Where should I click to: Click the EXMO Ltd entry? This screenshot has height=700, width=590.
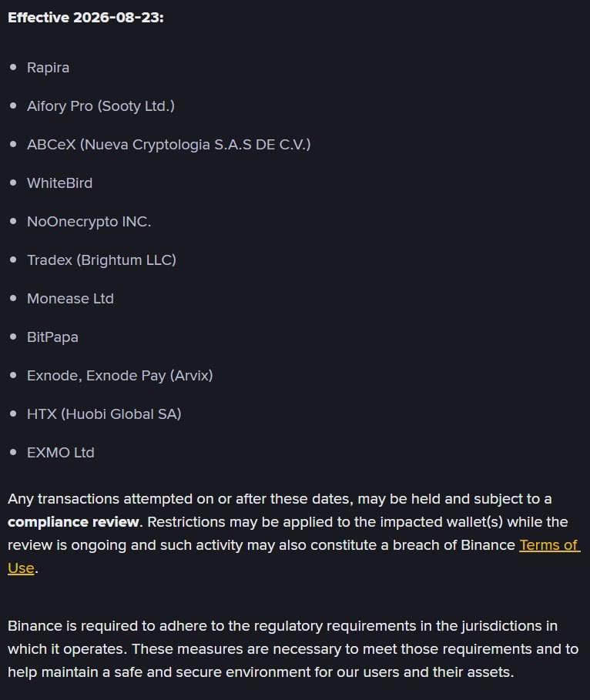click(x=60, y=453)
